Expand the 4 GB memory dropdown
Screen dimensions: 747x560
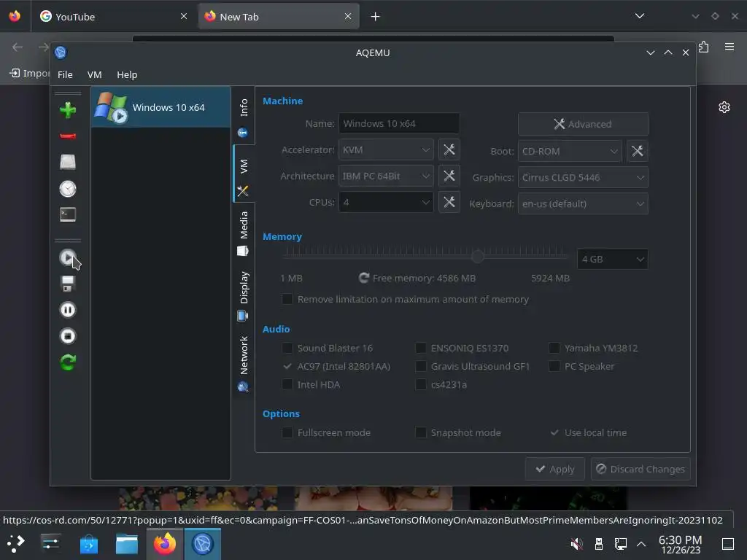612,259
